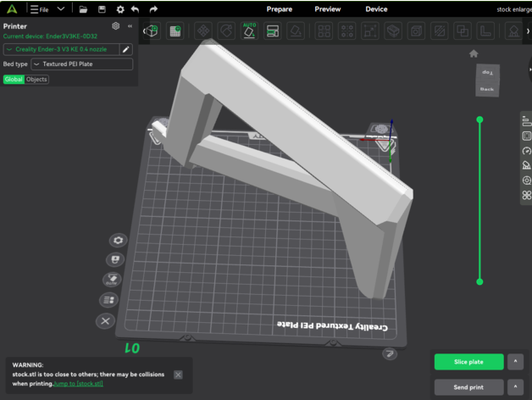Image resolution: width=532 pixels, height=400 pixels.
Task: Switch to Global settings toggle
Action: click(x=14, y=80)
